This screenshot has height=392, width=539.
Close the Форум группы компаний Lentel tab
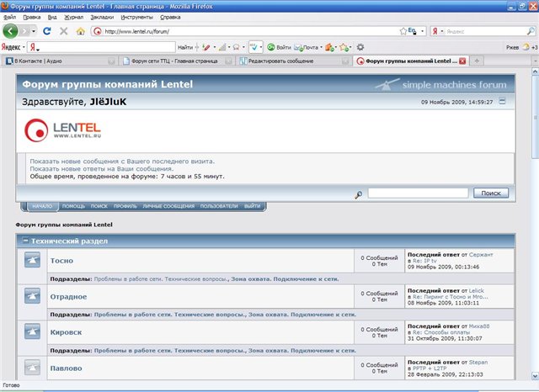[462, 61]
